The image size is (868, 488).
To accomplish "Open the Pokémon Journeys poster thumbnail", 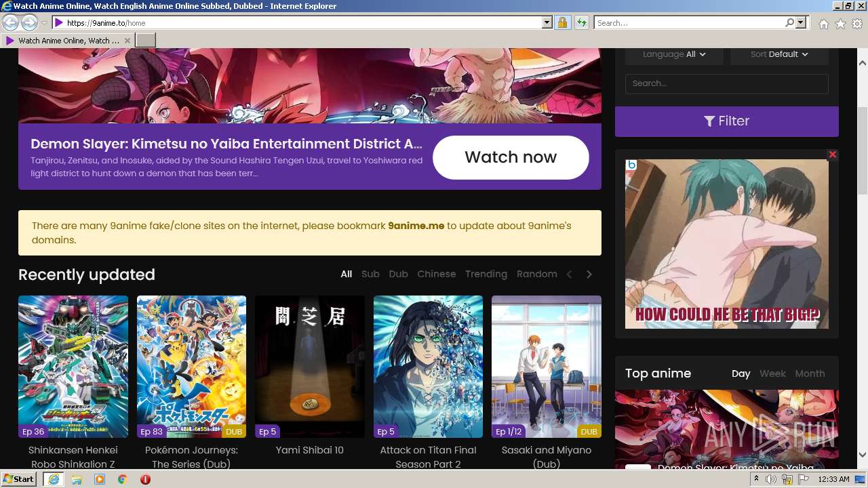I will [192, 367].
